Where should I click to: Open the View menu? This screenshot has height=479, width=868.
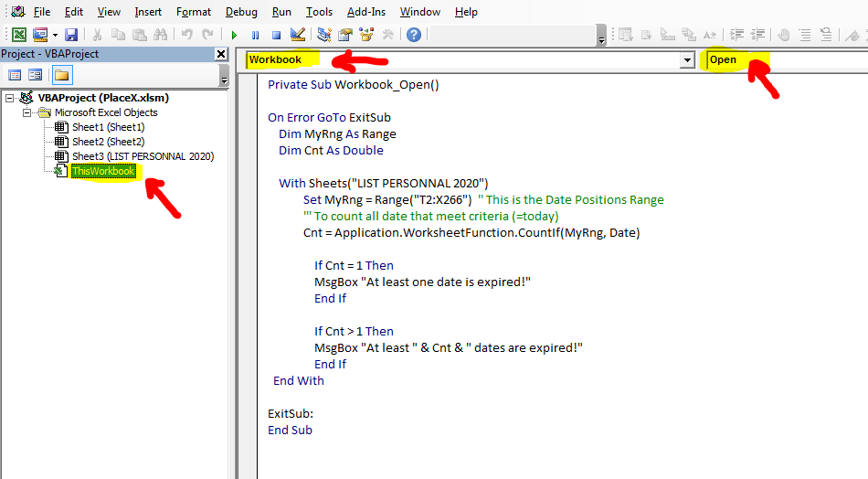point(109,12)
